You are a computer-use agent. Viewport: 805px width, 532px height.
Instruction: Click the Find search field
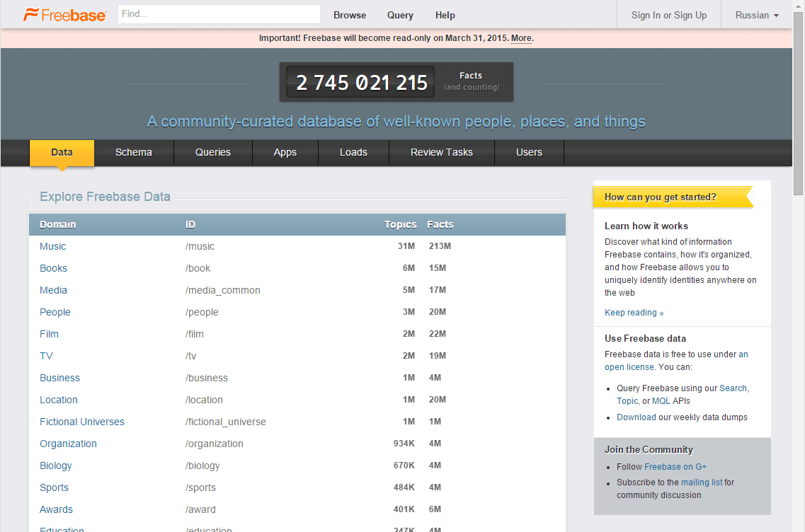point(219,14)
